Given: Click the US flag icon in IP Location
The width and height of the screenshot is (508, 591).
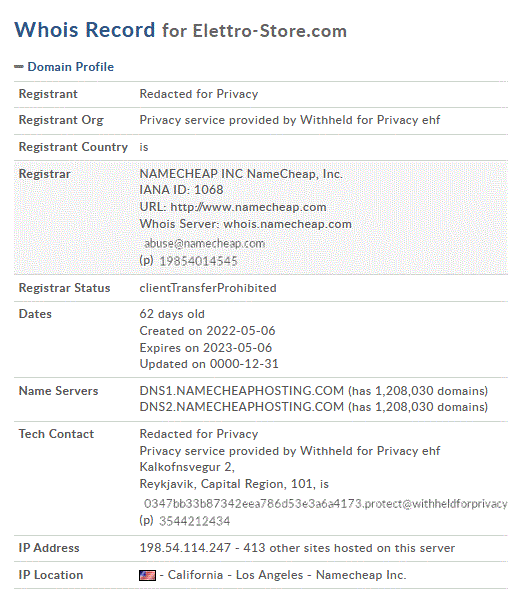Looking at the screenshot, I should (x=147, y=575).
